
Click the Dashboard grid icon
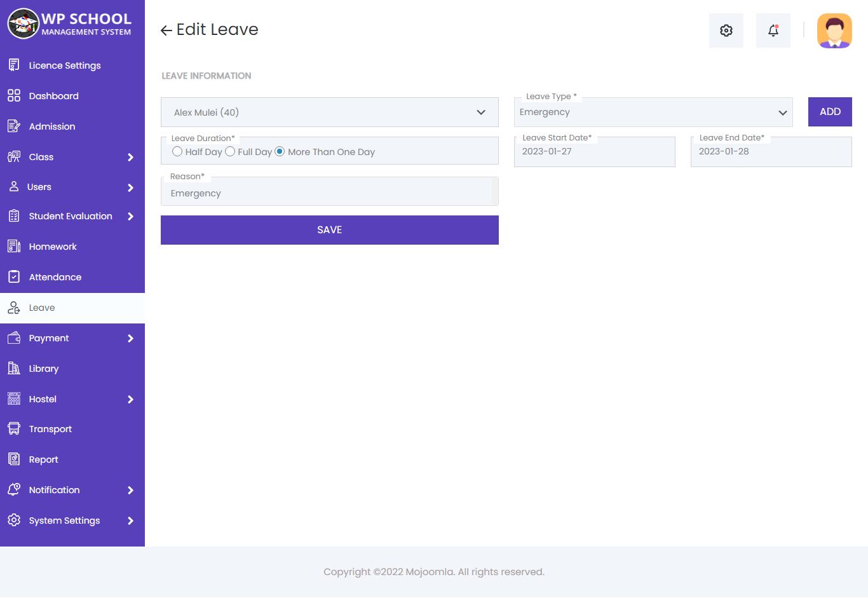[x=14, y=95]
